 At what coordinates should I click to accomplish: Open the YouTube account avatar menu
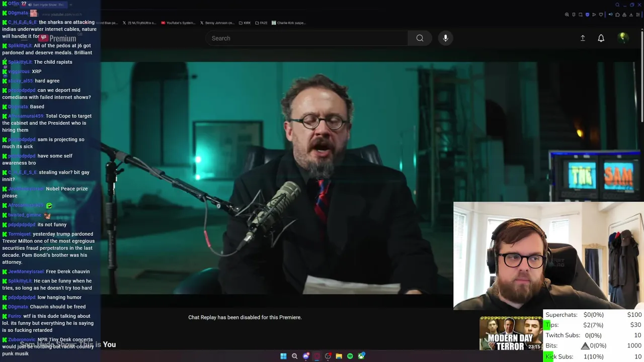623,38
